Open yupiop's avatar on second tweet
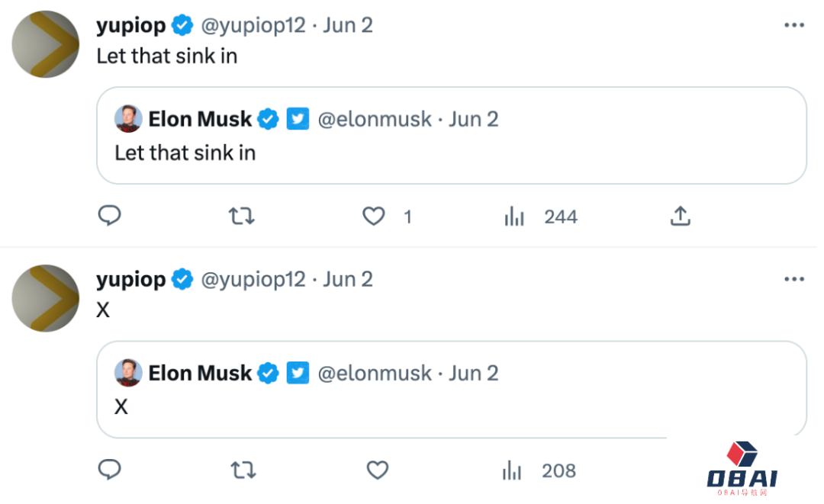 (46, 298)
